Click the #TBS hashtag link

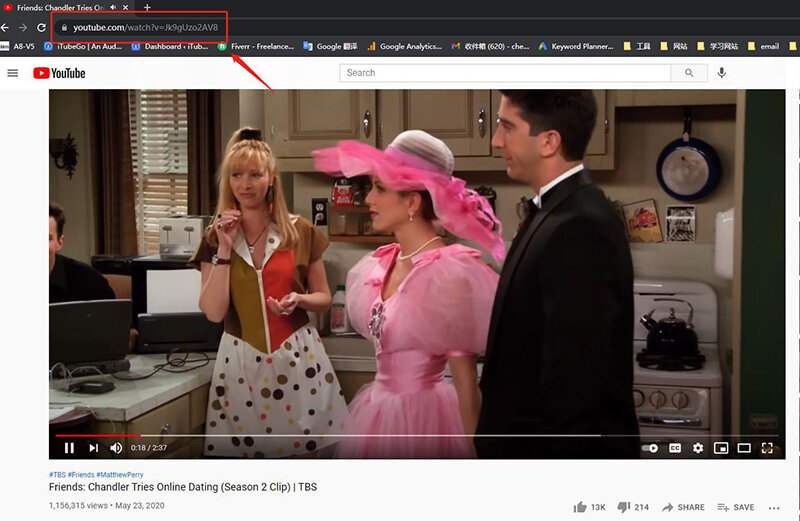point(57,475)
